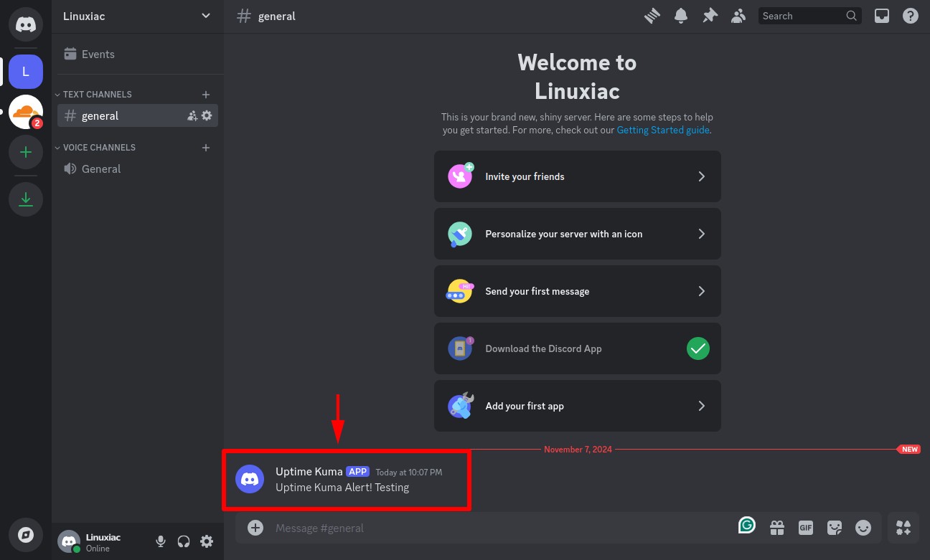This screenshot has height=560, width=930.
Task: Join the General voice channel
Action: (137, 169)
